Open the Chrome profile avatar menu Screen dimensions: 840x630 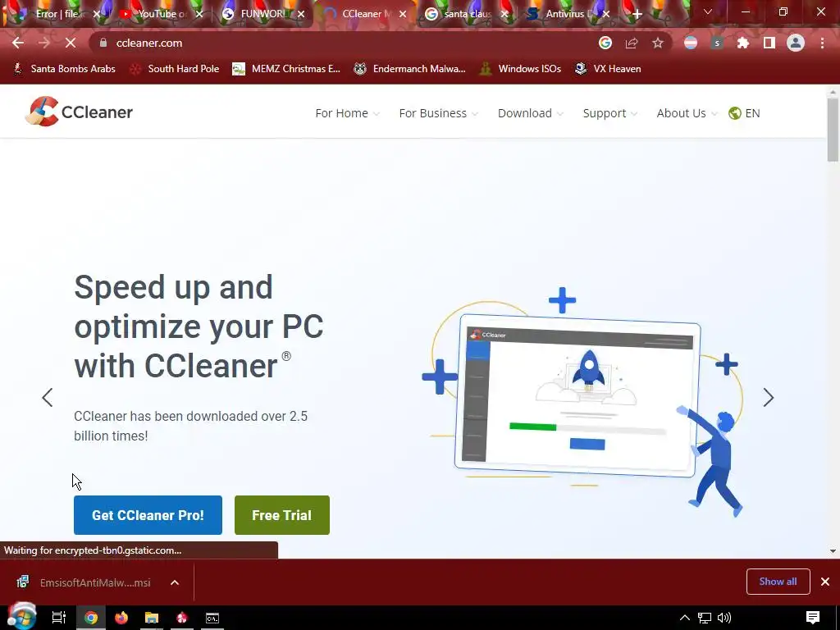pos(796,43)
